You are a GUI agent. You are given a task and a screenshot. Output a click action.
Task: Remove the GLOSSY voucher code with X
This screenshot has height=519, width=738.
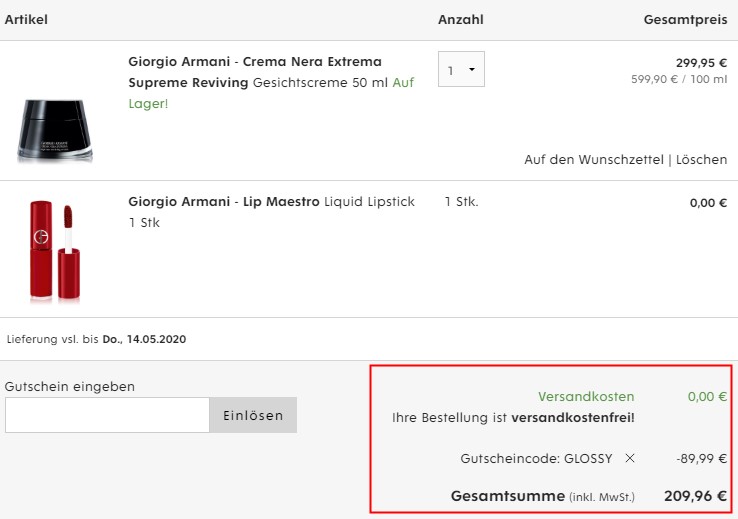[x=630, y=458]
